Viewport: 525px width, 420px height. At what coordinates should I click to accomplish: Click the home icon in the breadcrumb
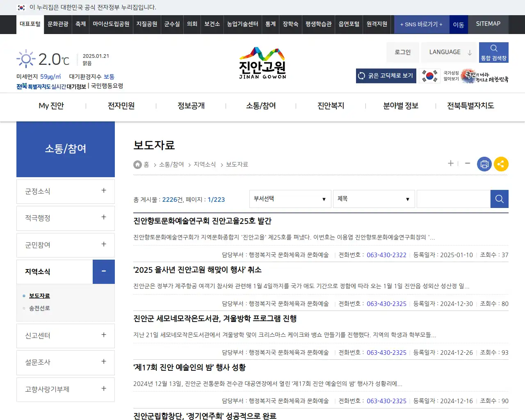point(137,164)
